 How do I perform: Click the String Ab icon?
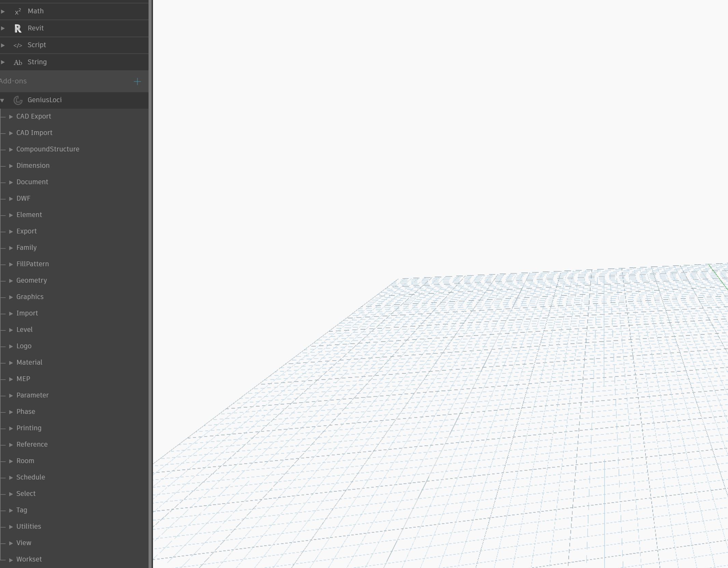(18, 63)
